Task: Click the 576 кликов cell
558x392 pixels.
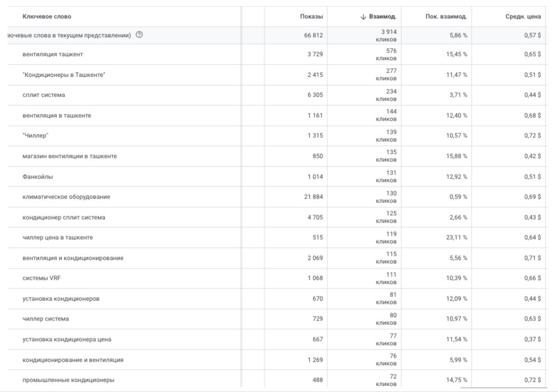Action: click(386, 54)
